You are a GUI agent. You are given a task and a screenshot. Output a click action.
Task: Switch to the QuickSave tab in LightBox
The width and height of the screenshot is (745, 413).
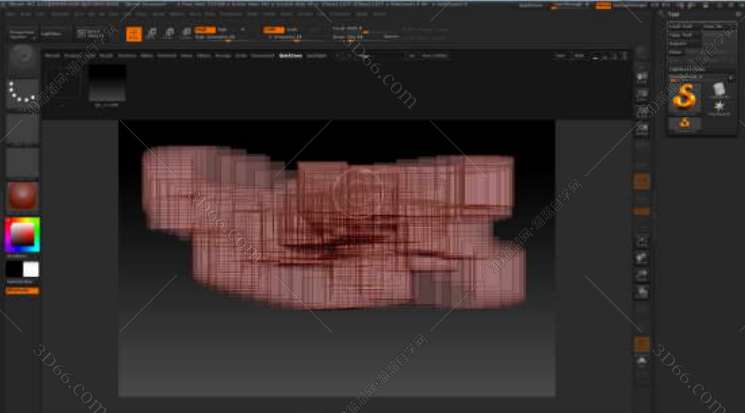coord(290,56)
